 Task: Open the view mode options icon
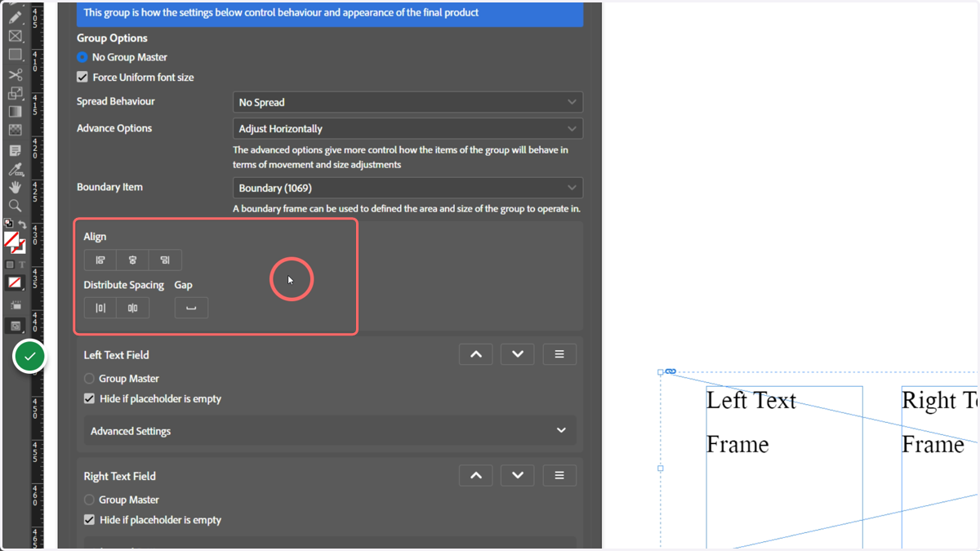(15, 305)
